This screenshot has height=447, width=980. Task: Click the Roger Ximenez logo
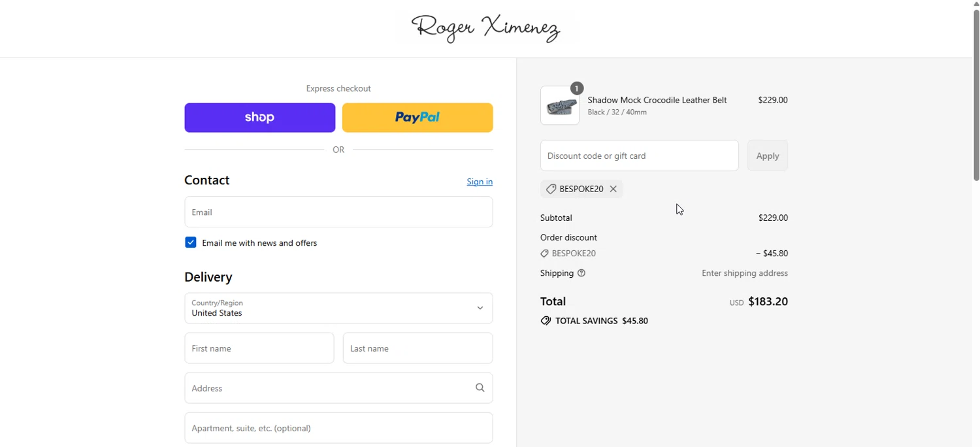[x=486, y=29]
